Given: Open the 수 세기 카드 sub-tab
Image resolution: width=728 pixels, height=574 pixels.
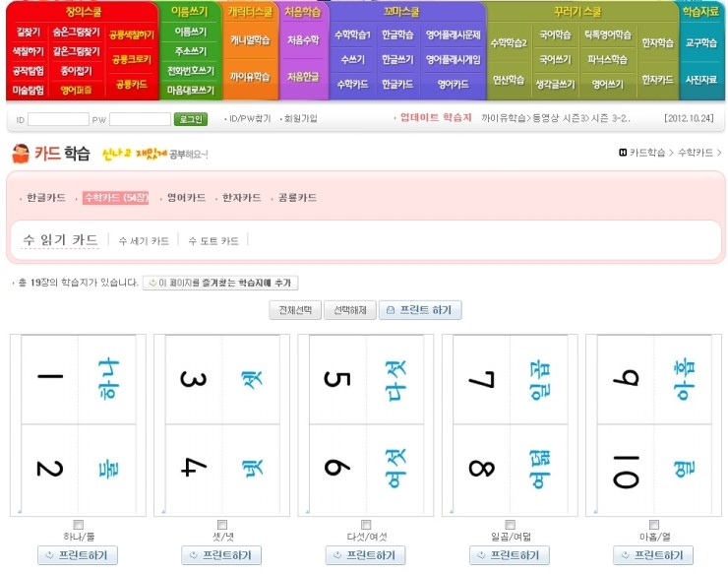Looking at the screenshot, I should 143,240.
